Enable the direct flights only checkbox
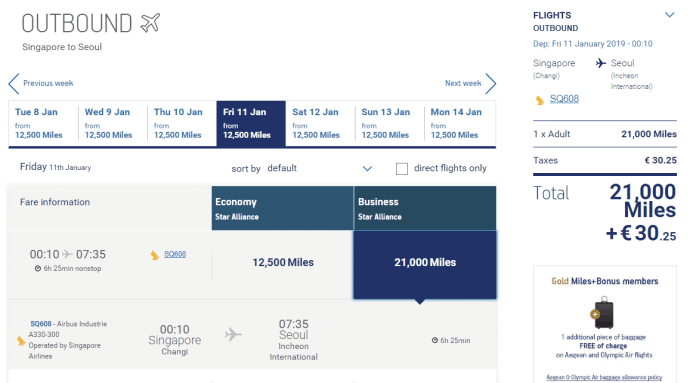696x383 pixels. [x=402, y=169]
